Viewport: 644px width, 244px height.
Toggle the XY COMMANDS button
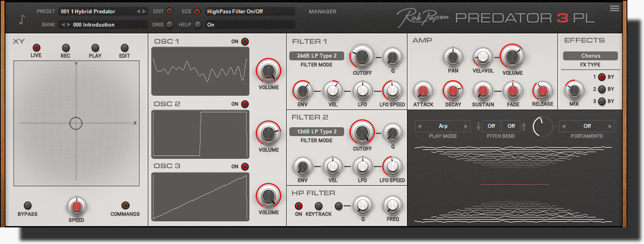[125, 205]
